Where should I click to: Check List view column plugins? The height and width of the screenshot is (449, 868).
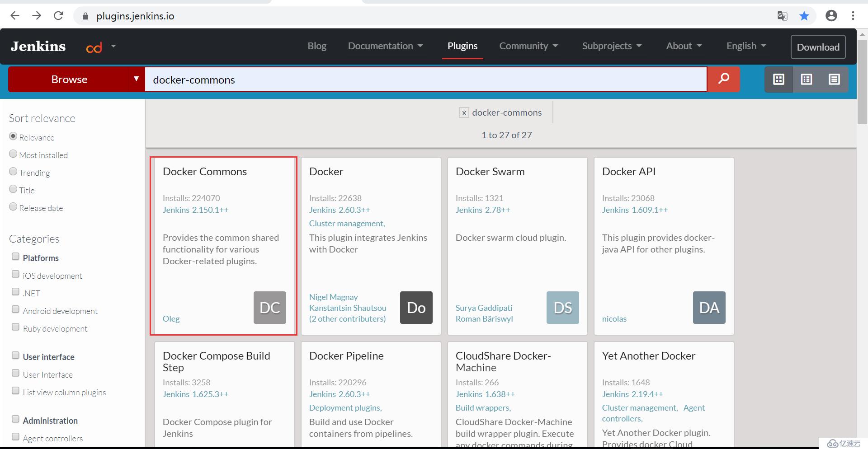[15, 391]
